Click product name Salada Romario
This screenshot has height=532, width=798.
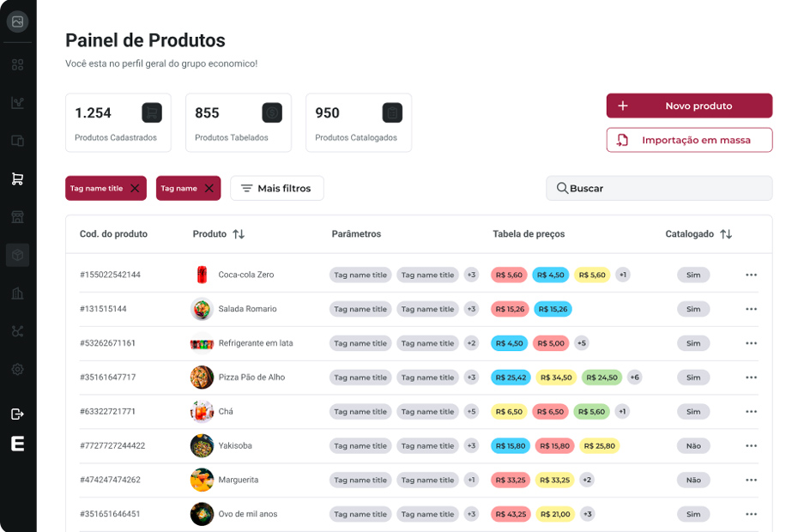pyautogui.click(x=247, y=309)
